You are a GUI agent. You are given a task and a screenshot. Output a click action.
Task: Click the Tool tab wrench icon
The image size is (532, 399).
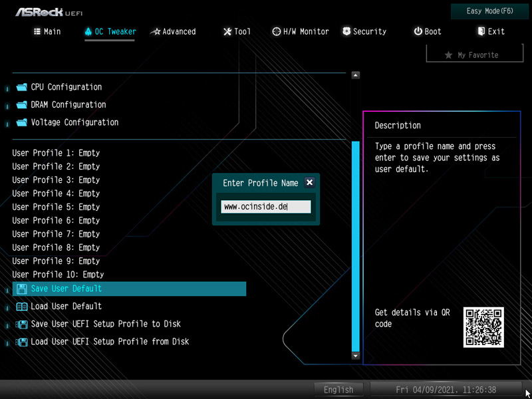(x=227, y=32)
